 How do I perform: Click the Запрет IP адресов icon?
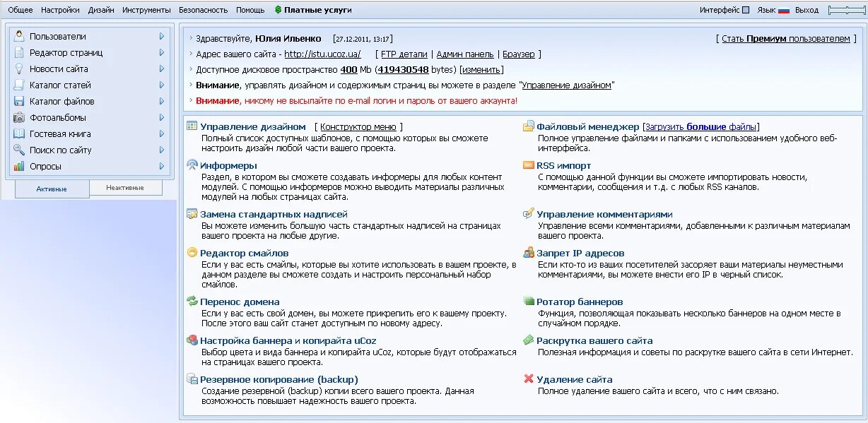pos(528,252)
